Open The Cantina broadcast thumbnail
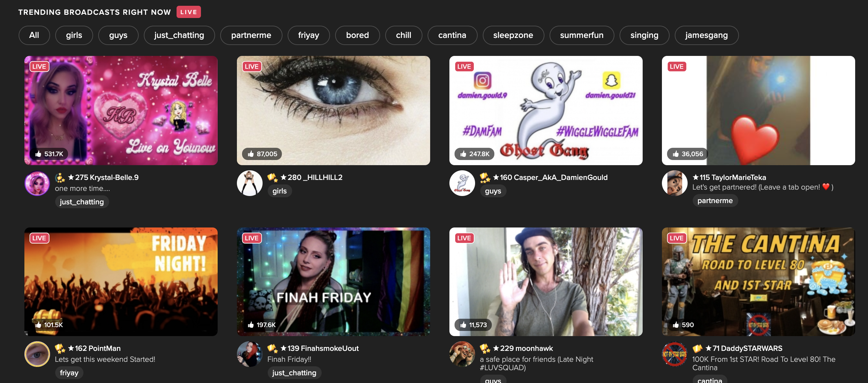This screenshot has height=383, width=868. pos(758,281)
